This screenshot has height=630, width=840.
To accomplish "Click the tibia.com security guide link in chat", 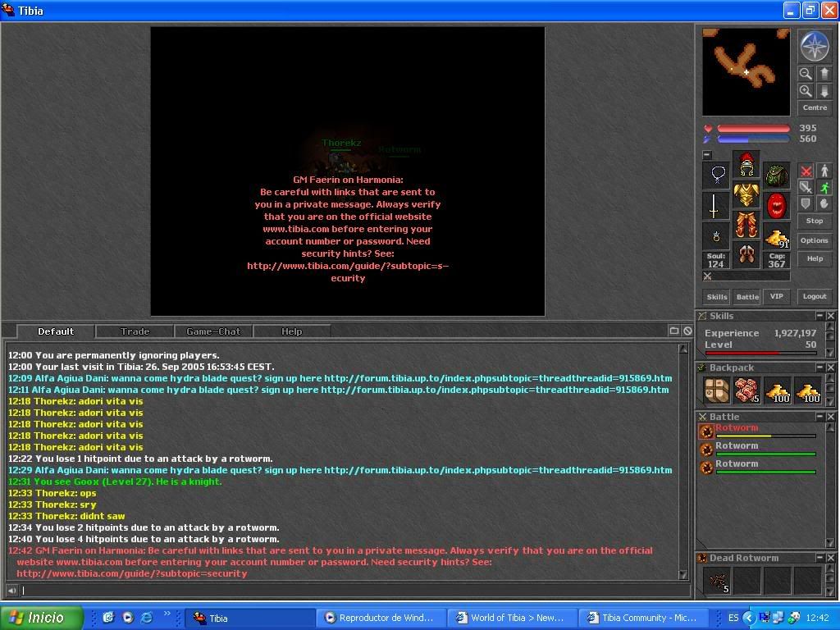I will (x=132, y=573).
